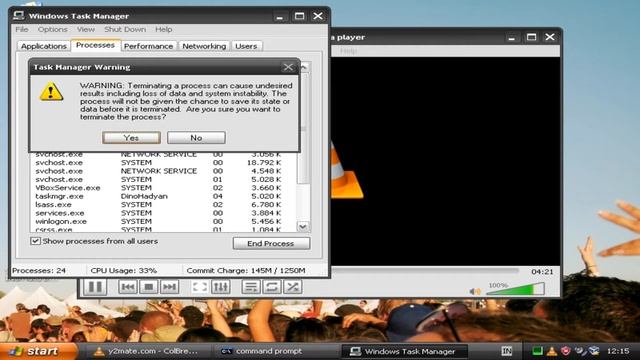Pause playback in VLC player

[x=96, y=287]
